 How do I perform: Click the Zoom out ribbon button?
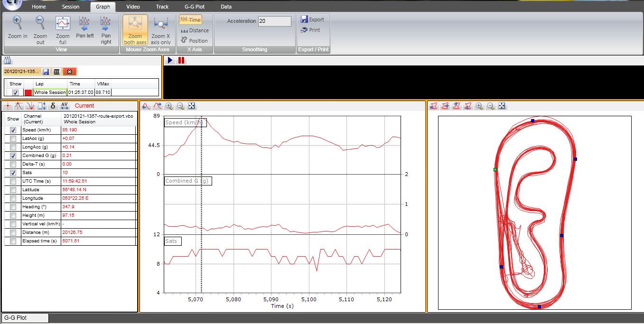pyautogui.click(x=40, y=29)
